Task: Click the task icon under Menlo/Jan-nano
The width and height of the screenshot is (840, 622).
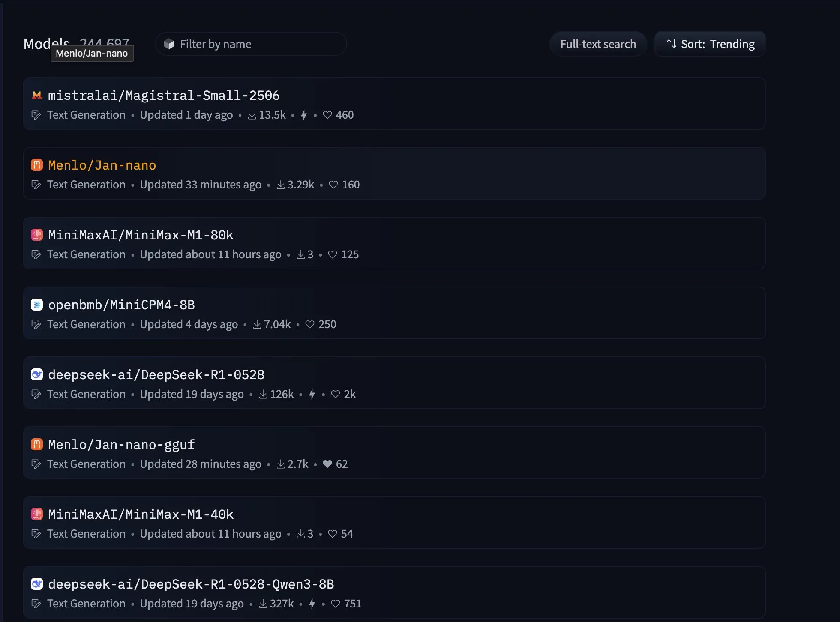Action: click(36, 185)
